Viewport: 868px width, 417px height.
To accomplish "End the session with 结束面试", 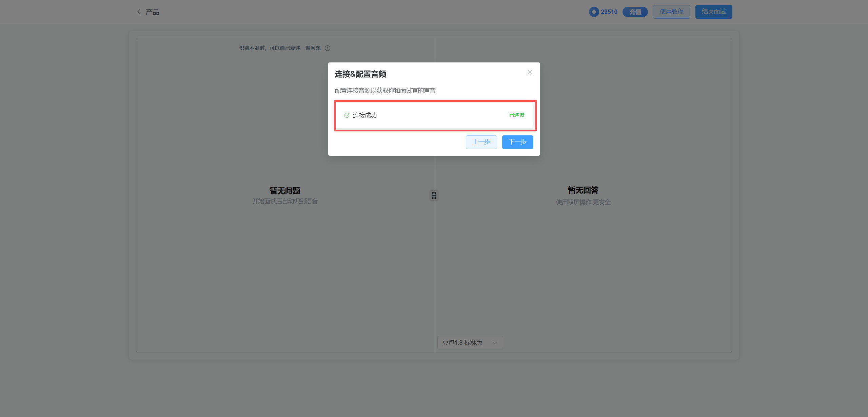I will (713, 12).
